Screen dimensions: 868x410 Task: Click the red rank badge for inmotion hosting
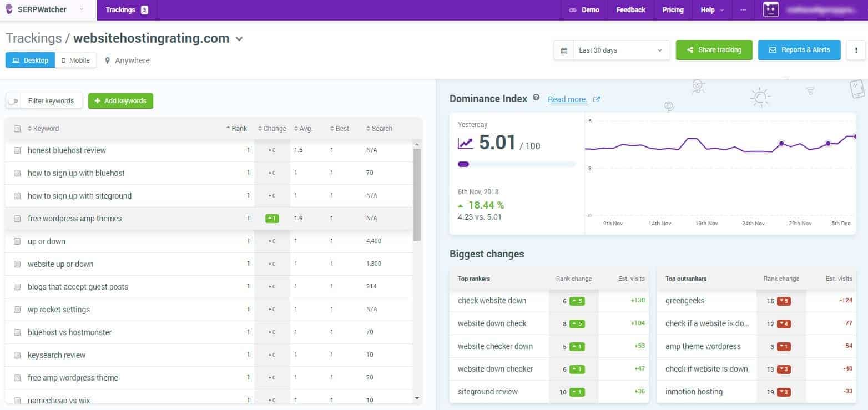(784, 392)
